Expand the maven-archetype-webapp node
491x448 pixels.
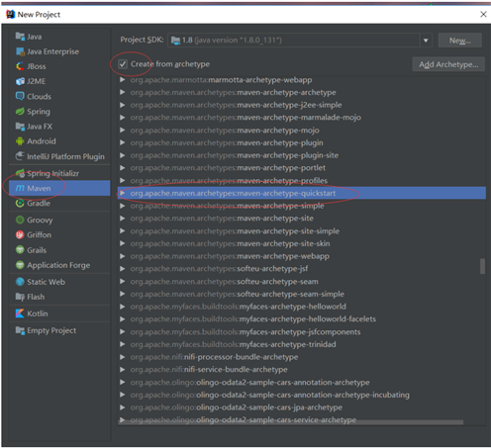[x=123, y=256]
